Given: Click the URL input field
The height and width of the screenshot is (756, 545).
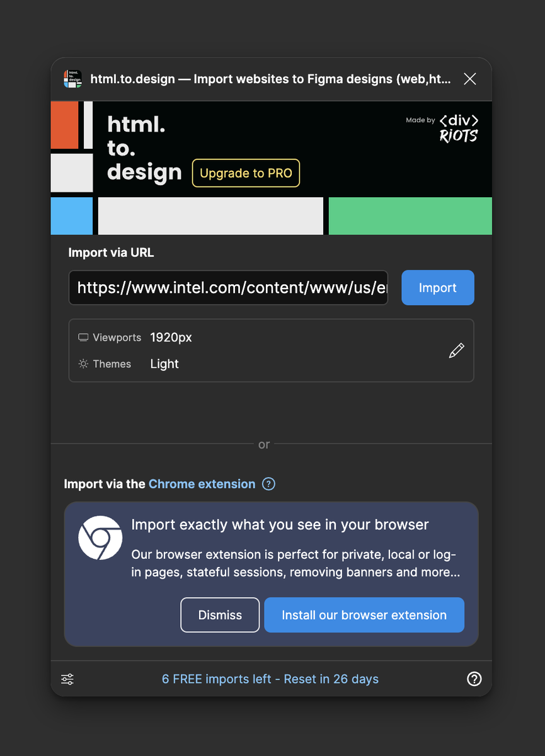Looking at the screenshot, I should pyautogui.click(x=228, y=288).
